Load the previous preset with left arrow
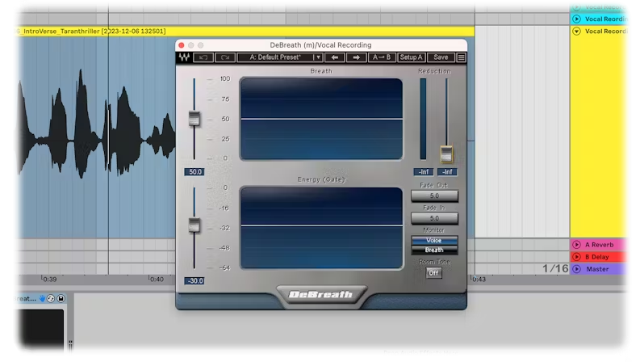 (335, 57)
